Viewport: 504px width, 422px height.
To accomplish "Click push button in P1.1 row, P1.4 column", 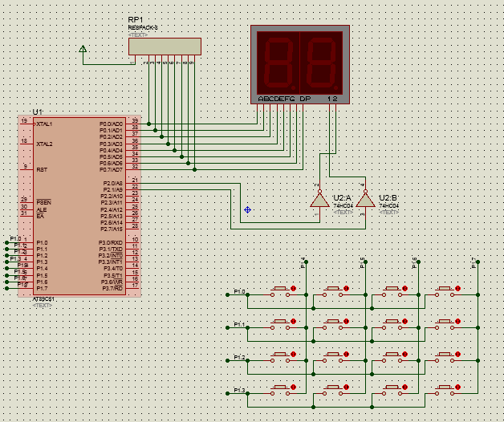I will (280, 324).
